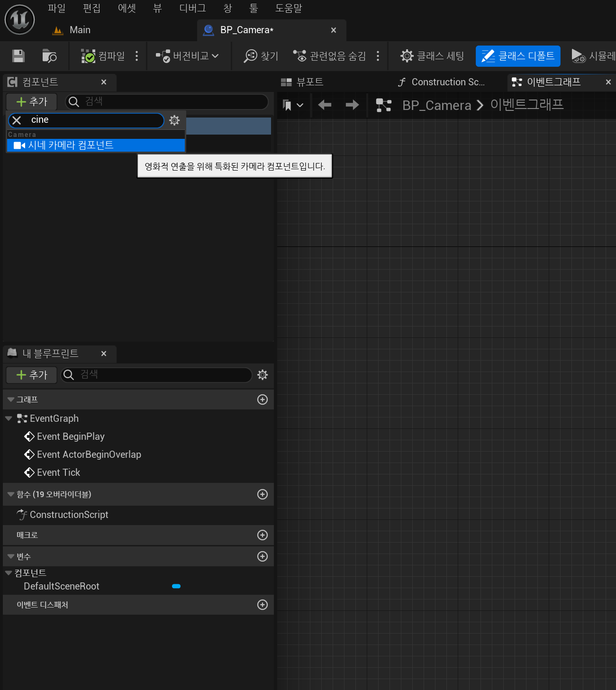The image size is (616, 690).
Task: Open component list settings gear
Action: 174,120
